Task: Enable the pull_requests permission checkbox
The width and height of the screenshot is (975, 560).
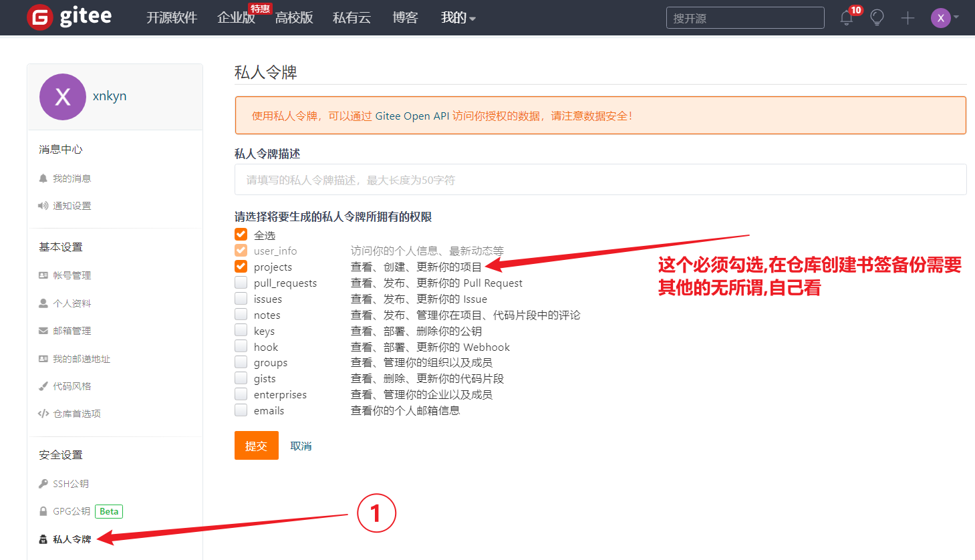Action: [x=241, y=283]
